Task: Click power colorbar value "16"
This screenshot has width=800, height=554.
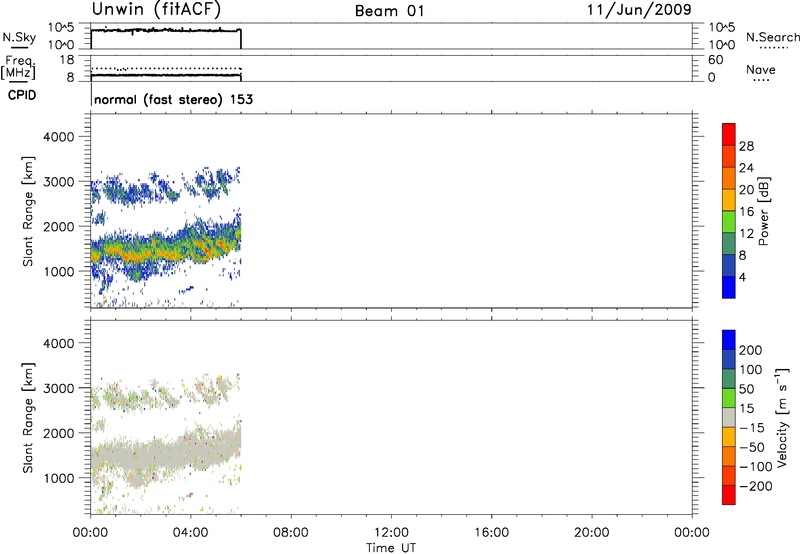Action: (746, 212)
